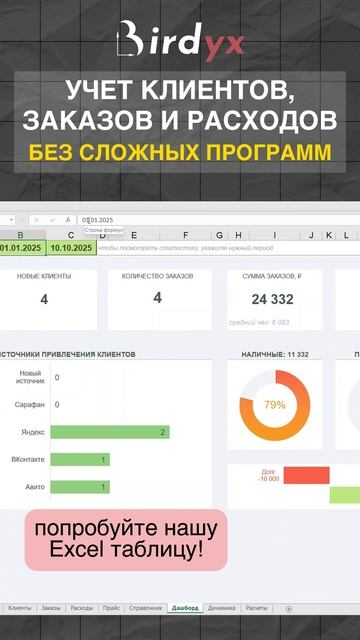Image resolution: width=360 pixels, height=640 pixels.
Task: Select column F header
Action: pyautogui.click(x=186, y=235)
